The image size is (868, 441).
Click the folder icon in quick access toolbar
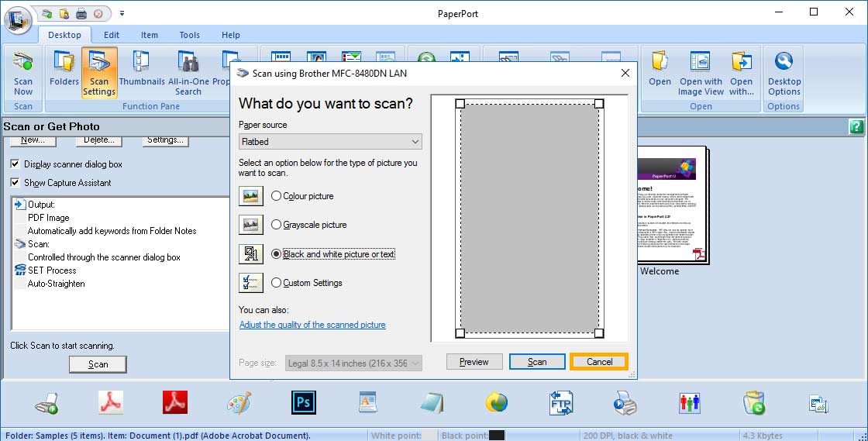coord(64,13)
